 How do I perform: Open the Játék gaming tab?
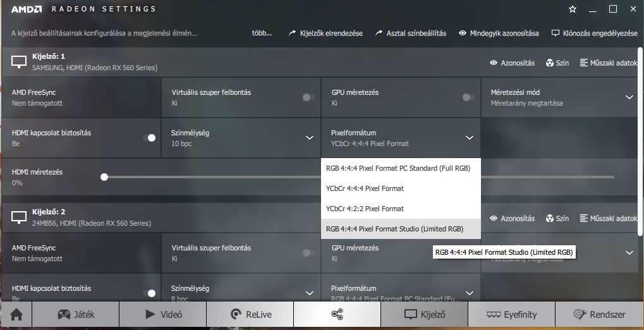click(76, 315)
